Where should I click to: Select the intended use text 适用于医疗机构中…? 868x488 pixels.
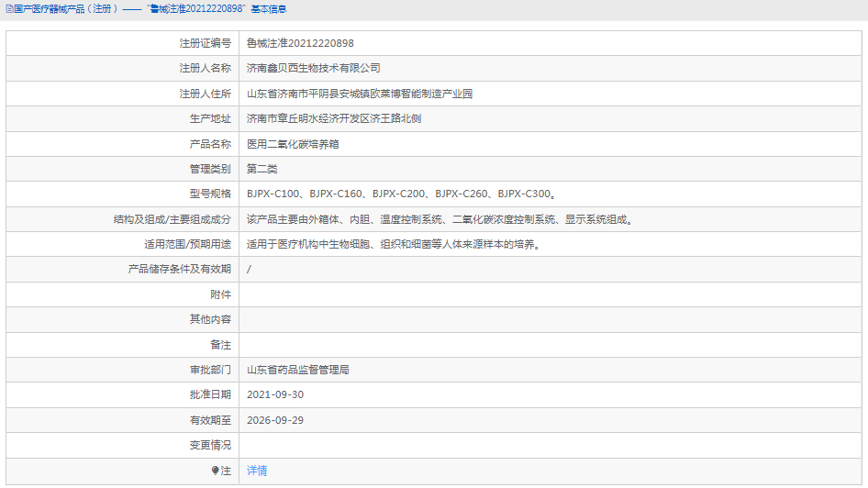pyautogui.click(x=395, y=244)
